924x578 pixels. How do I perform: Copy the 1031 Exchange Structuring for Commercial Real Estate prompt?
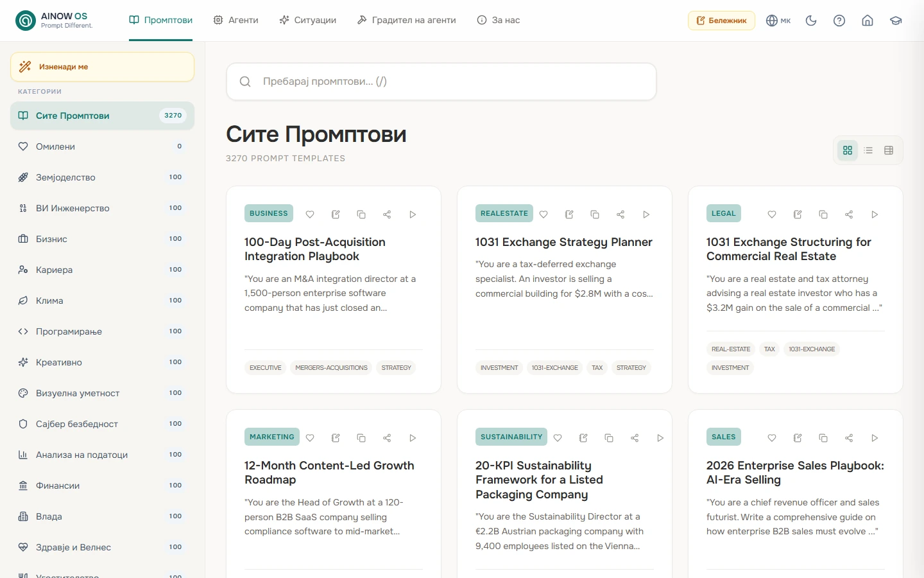click(823, 215)
